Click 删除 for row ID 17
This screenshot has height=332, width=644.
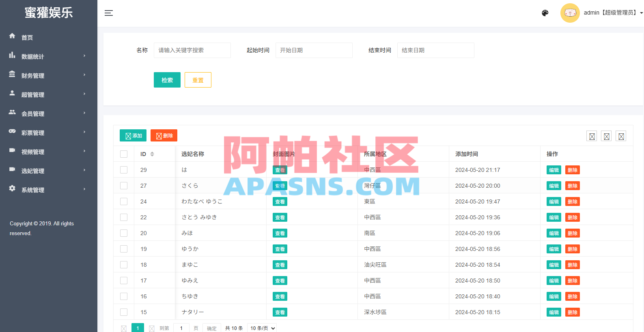pyautogui.click(x=573, y=281)
